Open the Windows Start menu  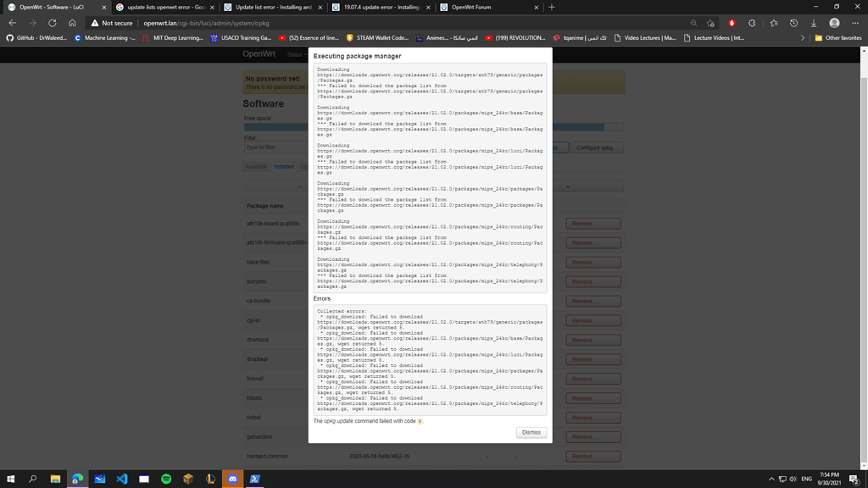(x=10, y=479)
